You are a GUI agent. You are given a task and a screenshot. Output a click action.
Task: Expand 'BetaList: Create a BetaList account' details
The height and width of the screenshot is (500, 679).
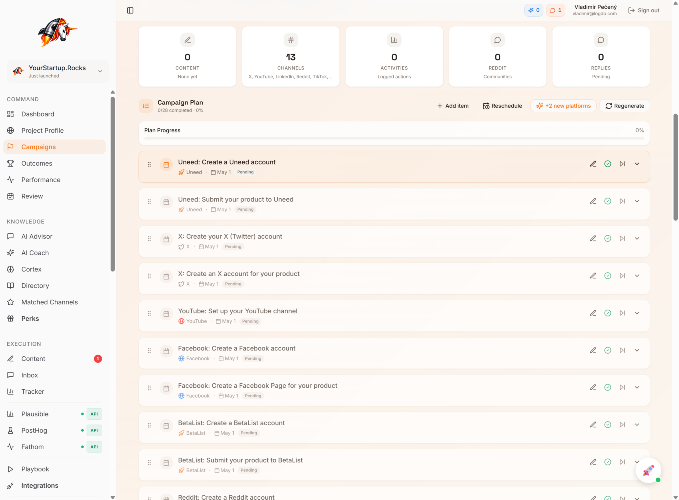637,425
